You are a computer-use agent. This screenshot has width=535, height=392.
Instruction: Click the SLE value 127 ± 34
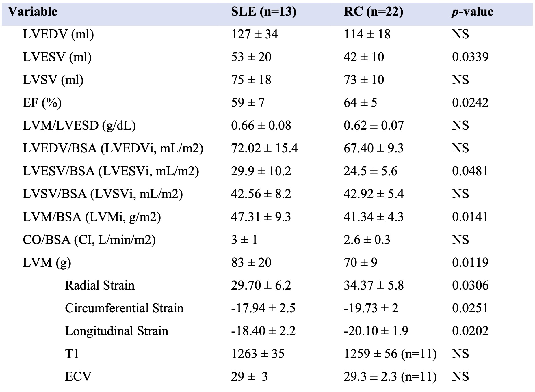pyautogui.click(x=254, y=34)
